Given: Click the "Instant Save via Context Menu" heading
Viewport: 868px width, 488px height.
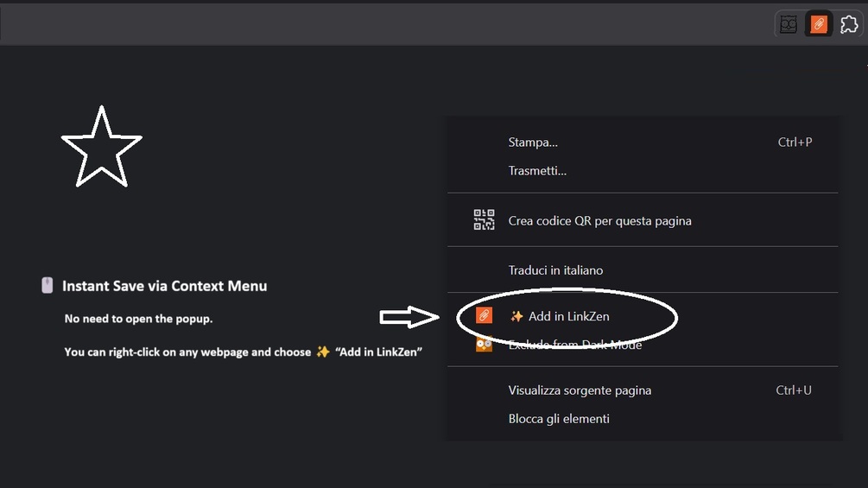Looking at the screenshot, I should [164, 286].
